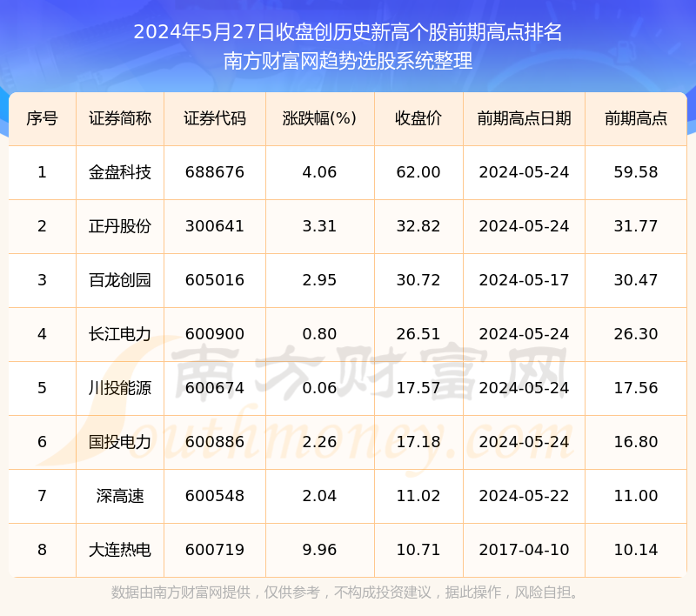Click the previous high 59.58
This screenshot has width=696, height=616.
636,172
